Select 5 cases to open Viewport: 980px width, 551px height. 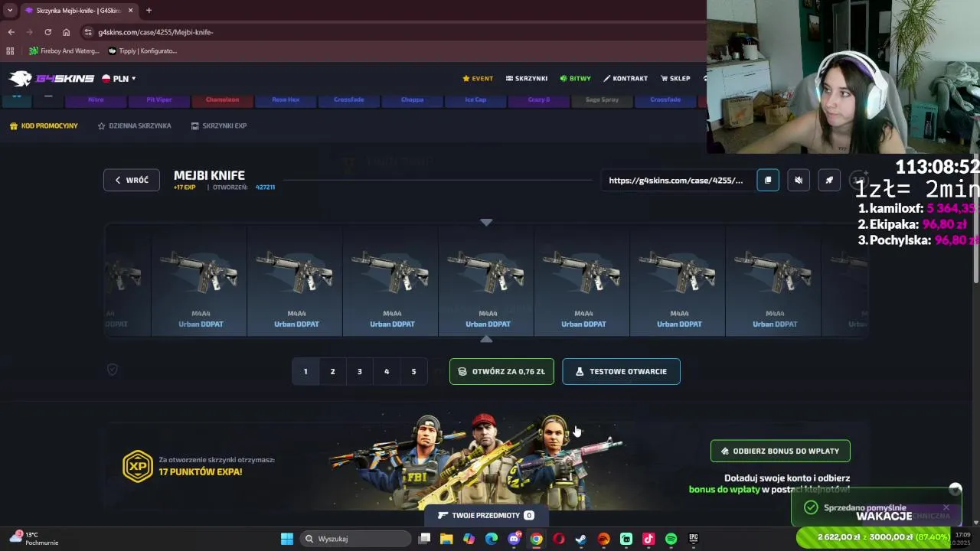[x=413, y=371]
